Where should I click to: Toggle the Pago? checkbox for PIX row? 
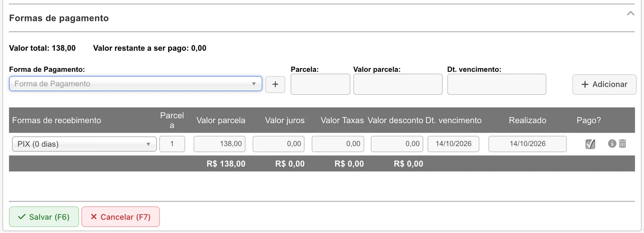590,144
